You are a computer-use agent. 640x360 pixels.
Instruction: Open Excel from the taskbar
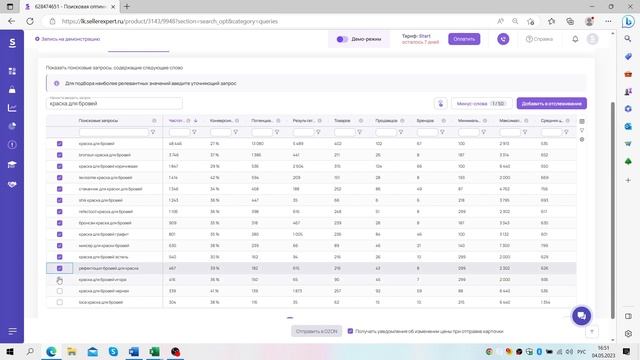click(x=155, y=351)
